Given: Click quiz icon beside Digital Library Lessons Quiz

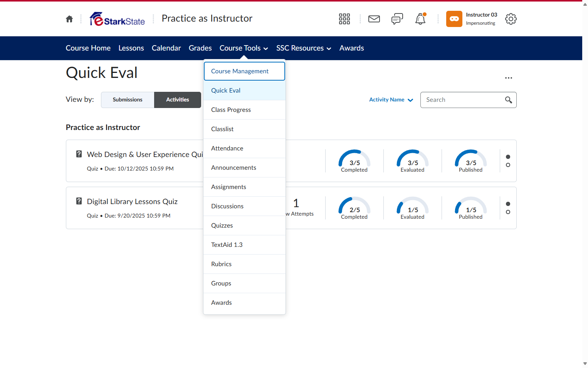Looking at the screenshot, I should (79, 201).
